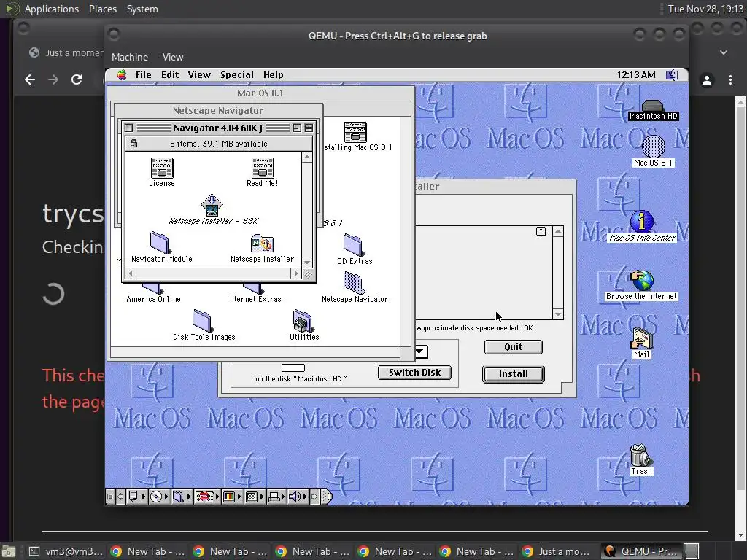This screenshot has height=560, width=747.
Task: Open the Location Manager control strip module
Action: (206, 497)
